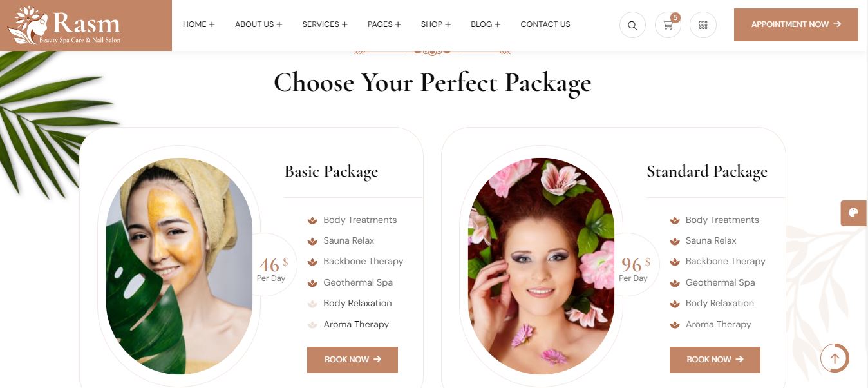The width and height of the screenshot is (868, 388).
Task: Expand the Pages dropdown menu
Action: pyautogui.click(x=384, y=24)
